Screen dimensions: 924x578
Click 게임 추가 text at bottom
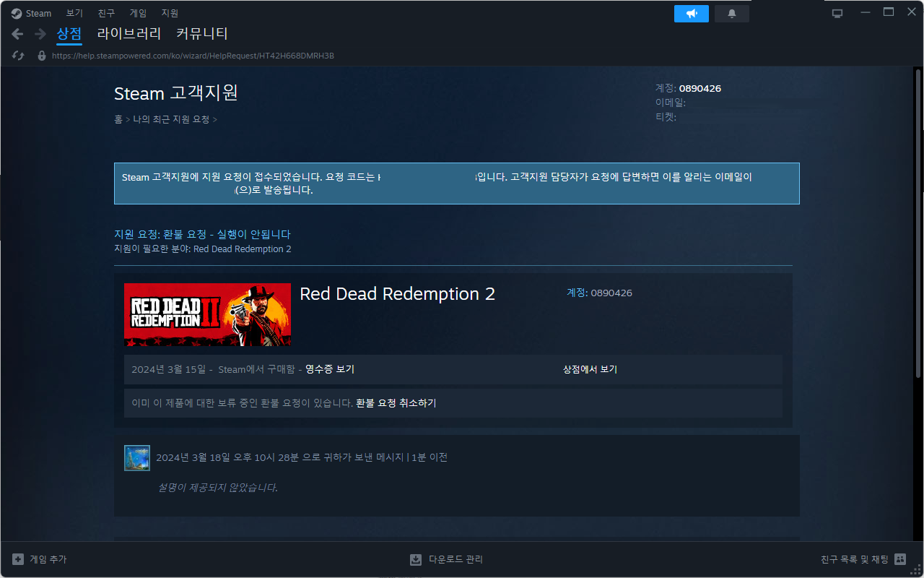tap(48, 559)
